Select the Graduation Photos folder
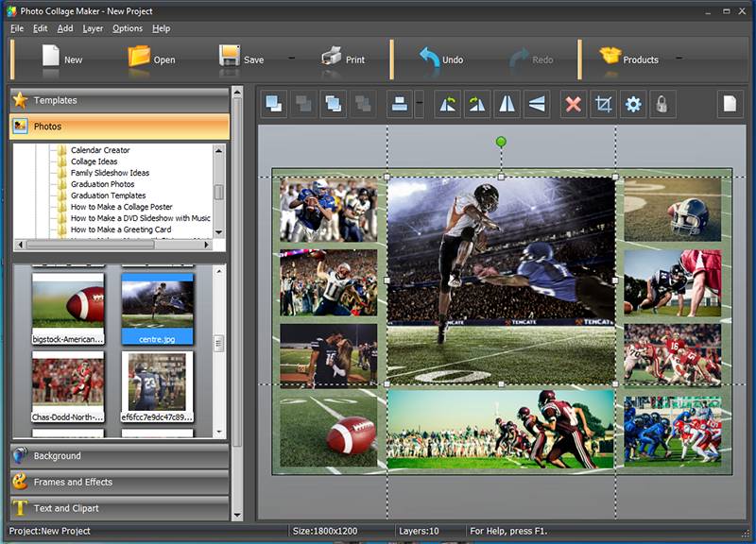This screenshot has width=756, height=544. 102,184
